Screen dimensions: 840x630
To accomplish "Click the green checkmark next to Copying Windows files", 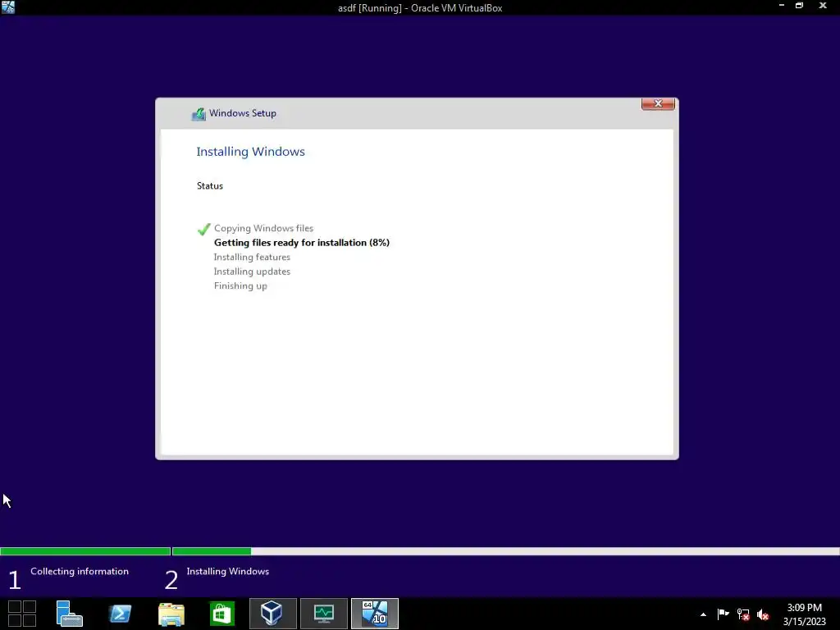I will [x=203, y=230].
